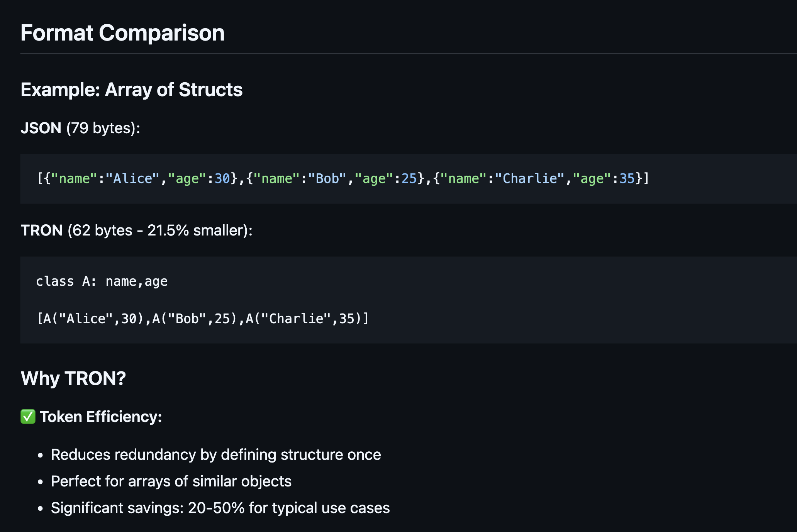Click the Significant savings bullet point
The image size is (797, 532).
click(x=220, y=508)
